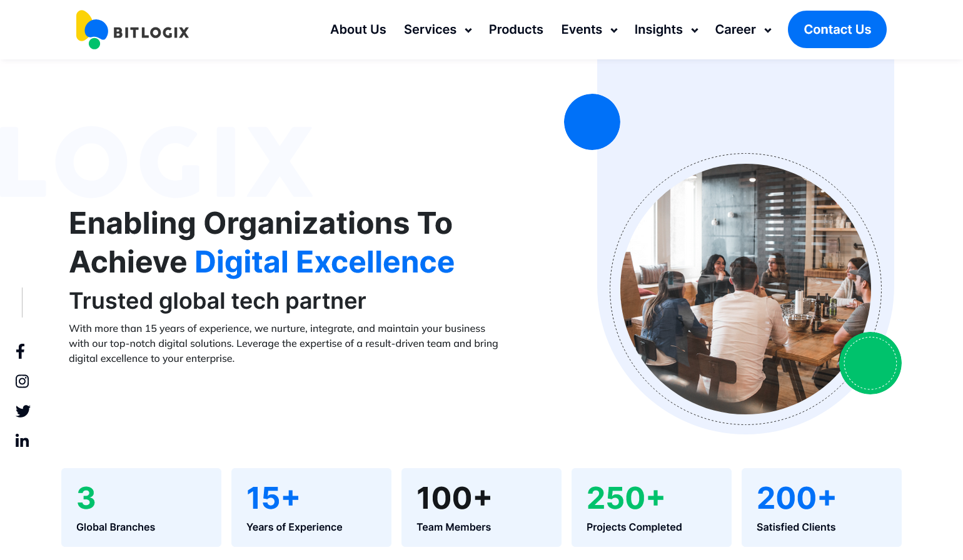
Task: Open the Facebook social icon
Action: coord(21,351)
